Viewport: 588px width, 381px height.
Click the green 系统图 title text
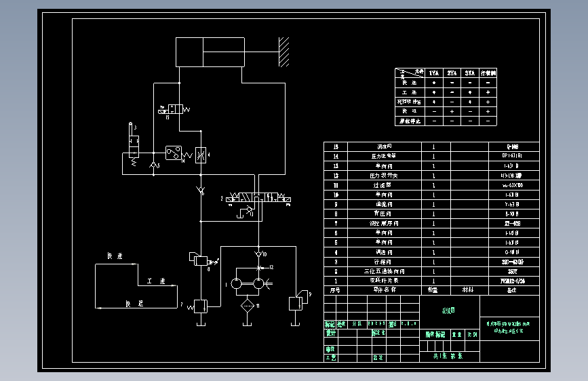pyautogui.click(x=448, y=310)
